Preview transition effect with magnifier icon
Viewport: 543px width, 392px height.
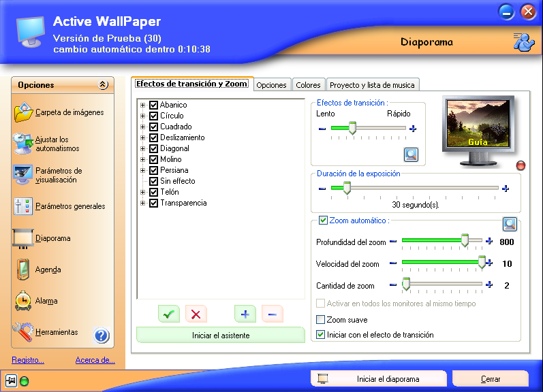(x=411, y=154)
